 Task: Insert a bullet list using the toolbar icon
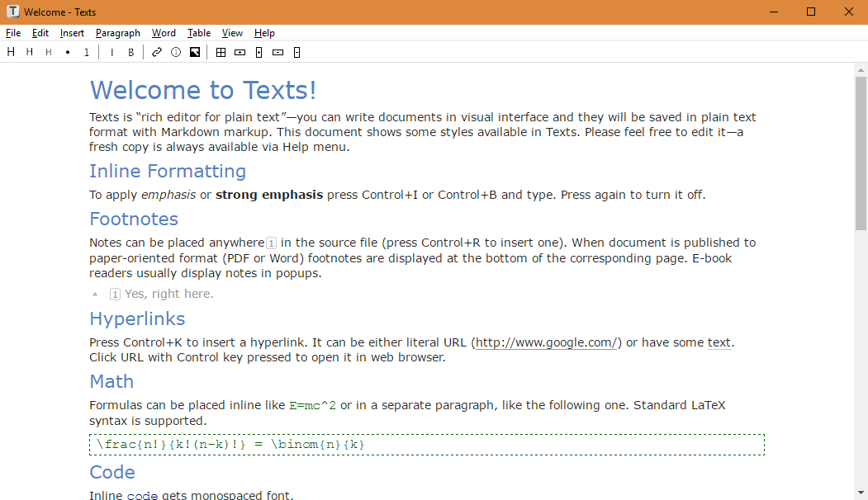(67, 52)
